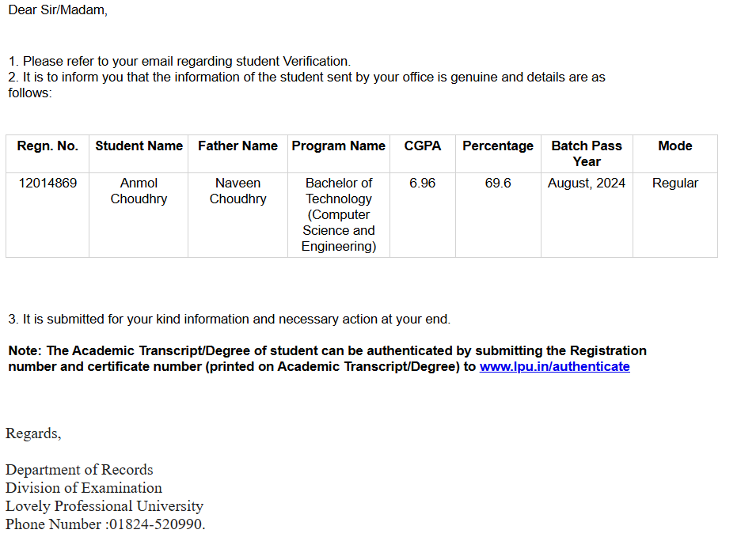Screen dimensions: 741x560
Task: Click the August, 2024 batch cell
Action: pos(587,184)
